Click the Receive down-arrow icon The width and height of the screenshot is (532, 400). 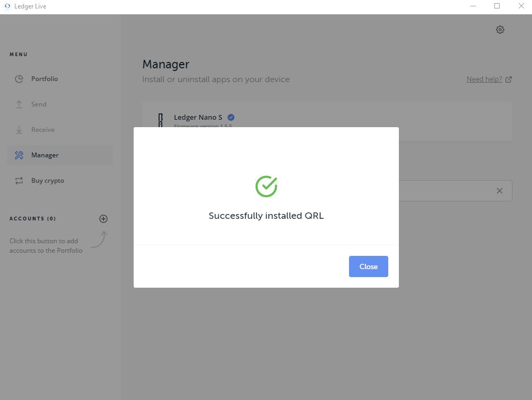pos(19,130)
